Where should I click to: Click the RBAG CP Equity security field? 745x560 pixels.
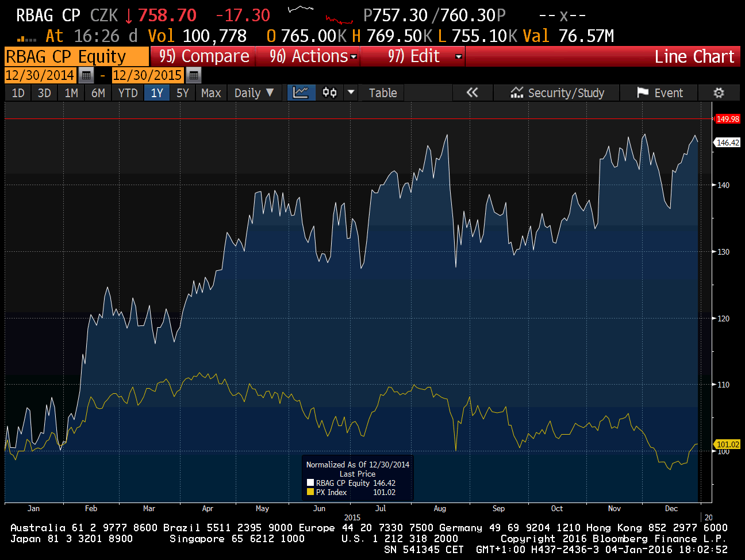(76, 56)
